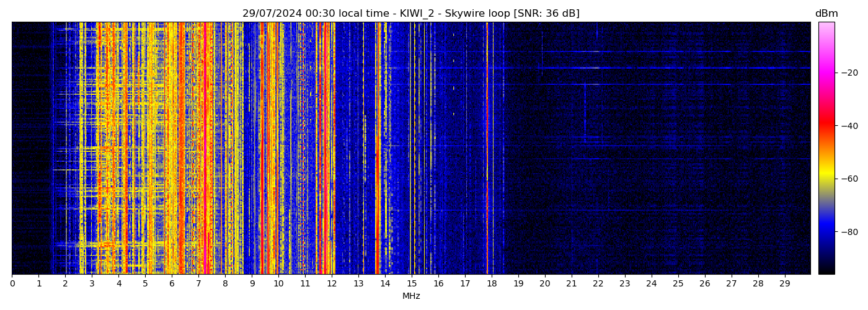Click the 0 tick label on x-axis
The width and height of the screenshot is (868, 310).
12,283
